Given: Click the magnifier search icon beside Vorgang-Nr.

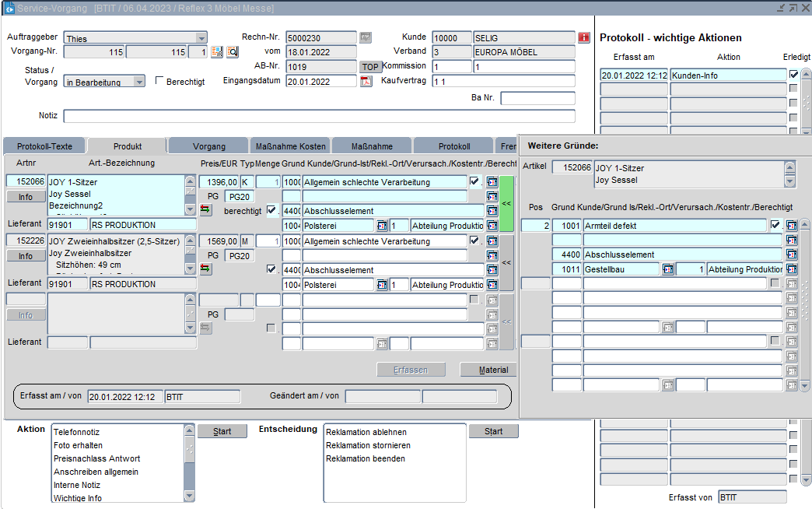Looking at the screenshot, I should pyautogui.click(x=232, y=52).
